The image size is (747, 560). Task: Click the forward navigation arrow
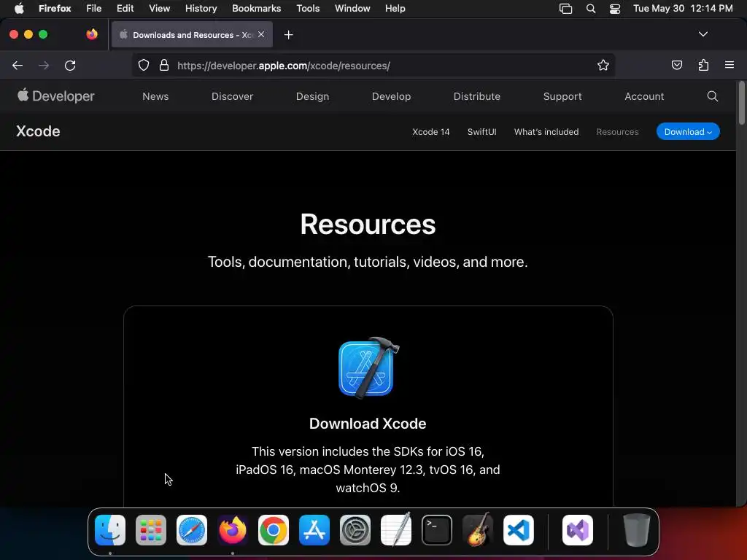(44, 66)
